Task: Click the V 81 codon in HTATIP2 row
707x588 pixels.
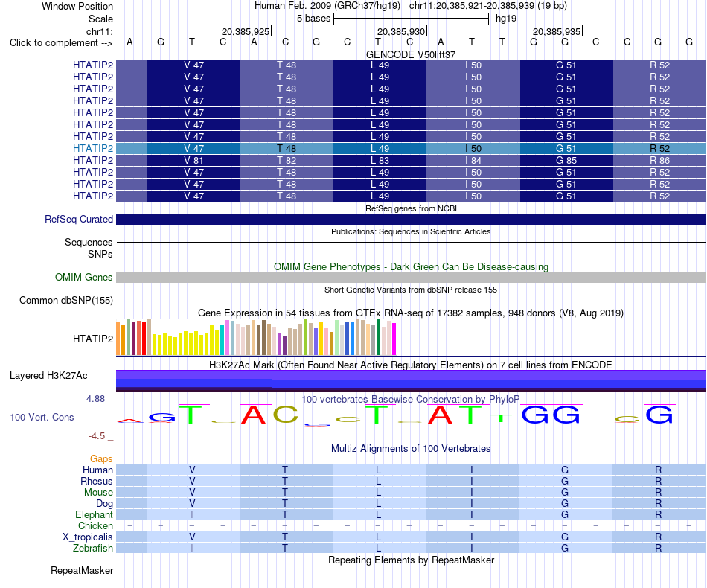Action: point(194,161)
